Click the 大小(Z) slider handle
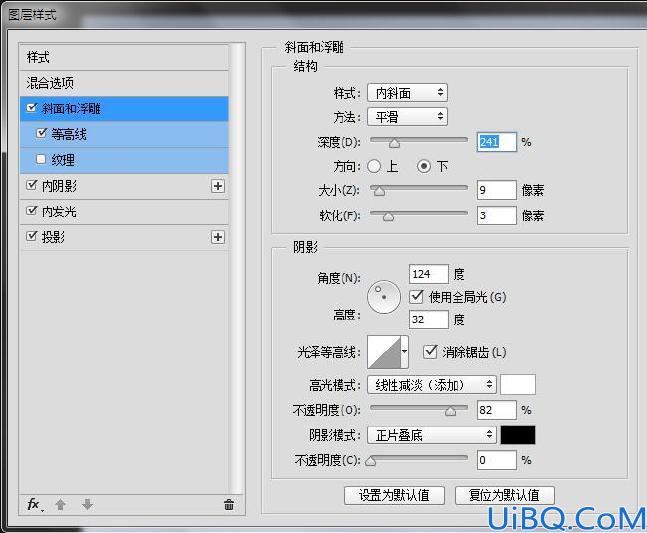Image resolution: width=647 pixels, height=533 pixels. (379, 191)
